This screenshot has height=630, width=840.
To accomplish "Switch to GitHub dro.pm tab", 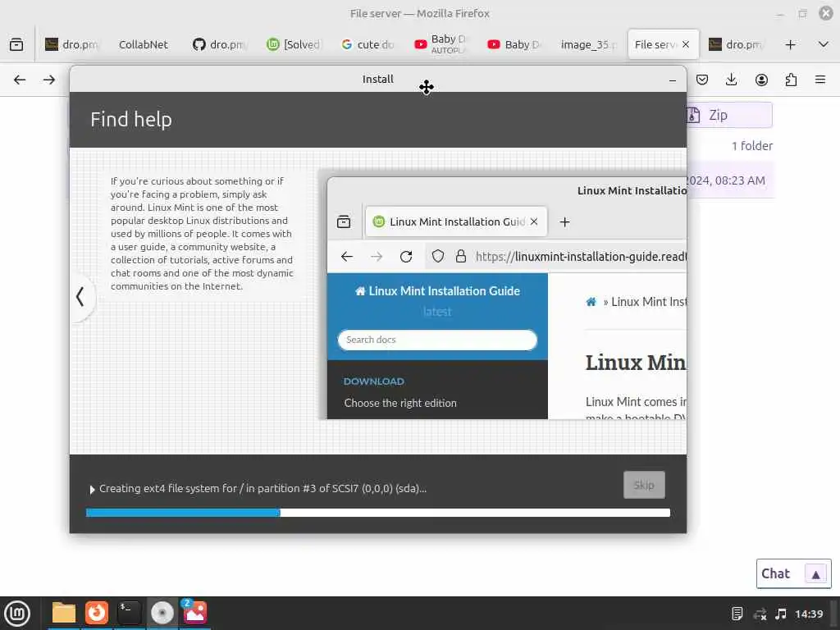I will pos(218,44).
